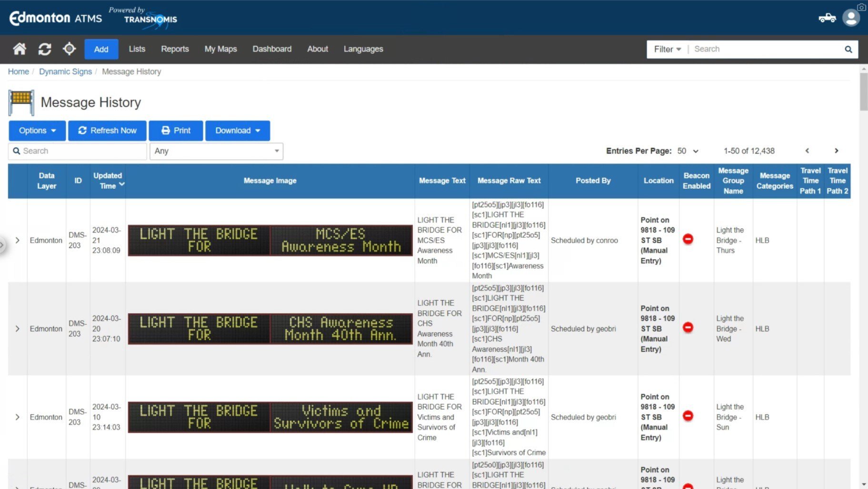This screenshot has width=868, height=489.
Task: Click the Message Group Name column header
Action: coord(733,181)
